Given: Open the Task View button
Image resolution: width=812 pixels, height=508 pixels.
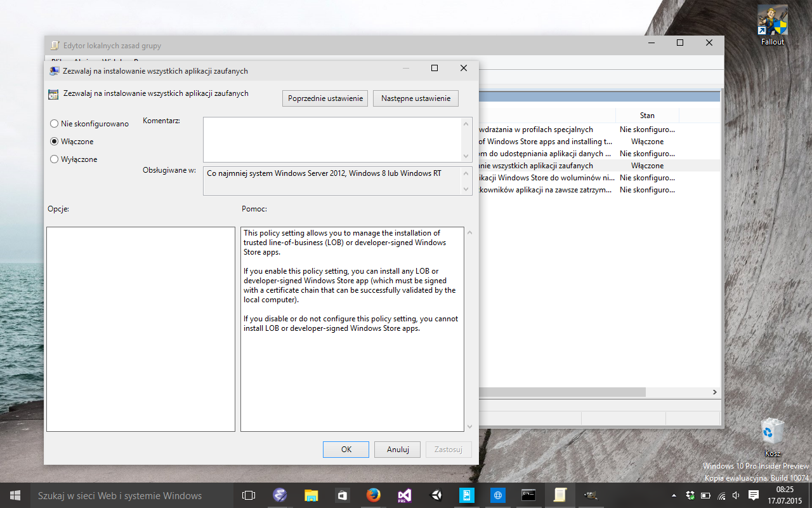Looking at the screenshot, I should pyautogui.click(x=249, y=495).
